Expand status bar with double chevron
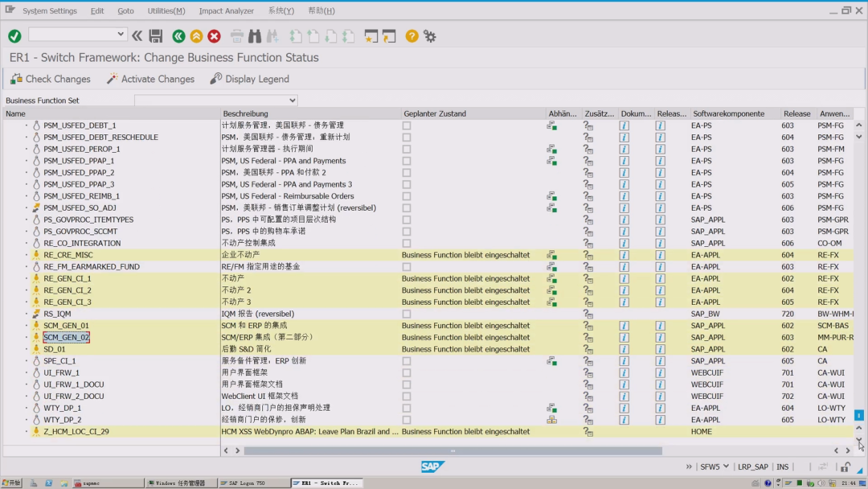Image resolution: width=868 pixels, height=489 pixels. click(689, 466)
